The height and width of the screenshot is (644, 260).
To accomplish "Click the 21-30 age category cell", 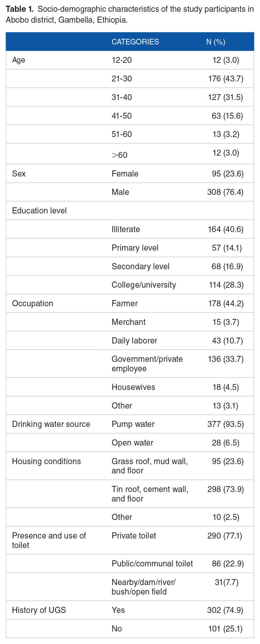I will coord(122,79).
